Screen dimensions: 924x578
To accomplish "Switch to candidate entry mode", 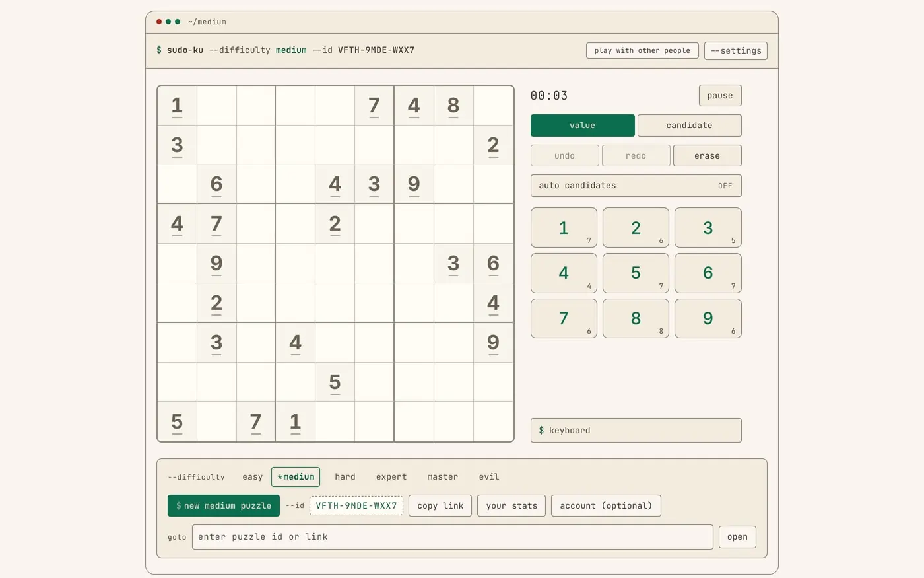I will 689,126.
